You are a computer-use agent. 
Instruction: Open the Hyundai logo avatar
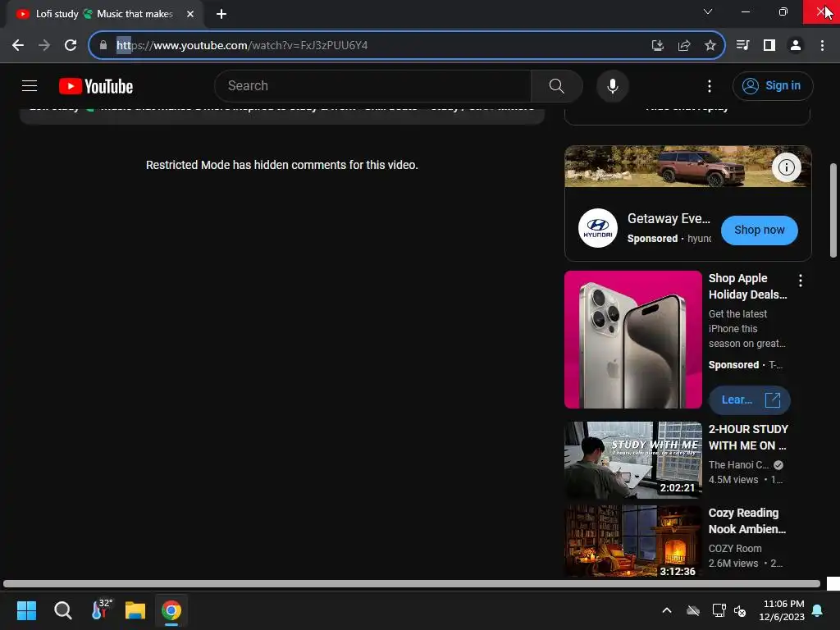tap(597, 228)
